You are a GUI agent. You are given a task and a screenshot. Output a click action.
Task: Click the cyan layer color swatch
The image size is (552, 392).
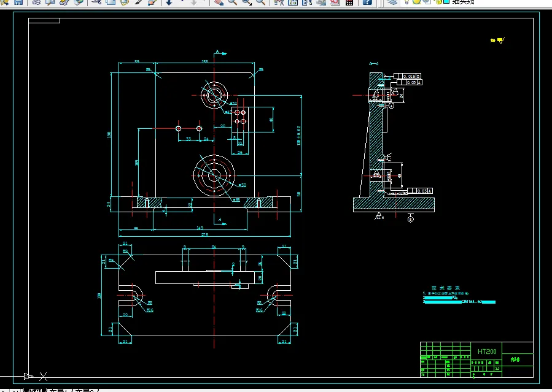(446, 2)
